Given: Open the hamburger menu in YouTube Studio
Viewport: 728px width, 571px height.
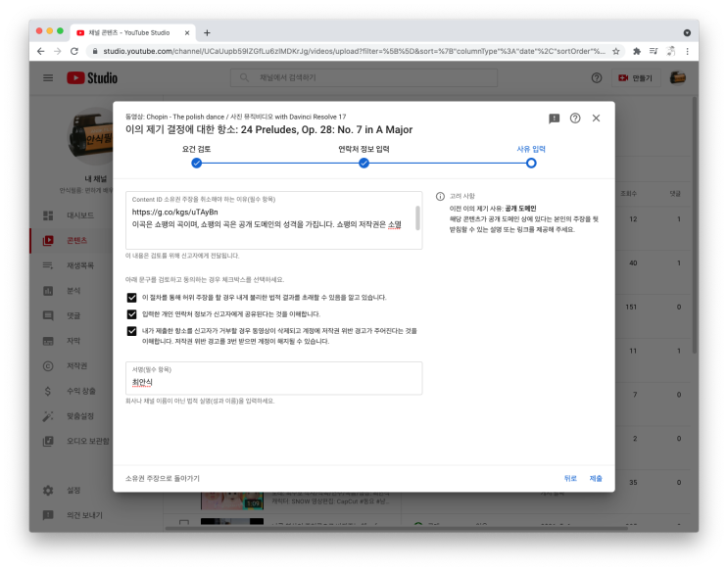Looking at the screenshot, I should point(48,77).
